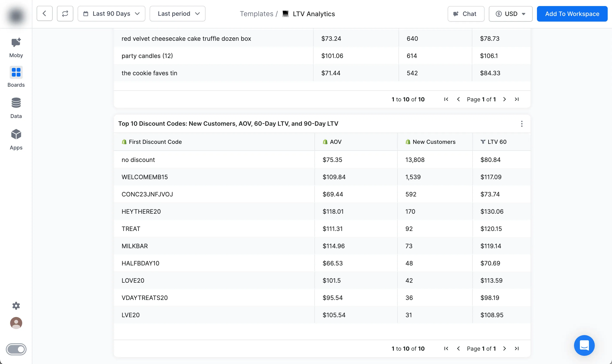Open the Data section

click(16, 108)
